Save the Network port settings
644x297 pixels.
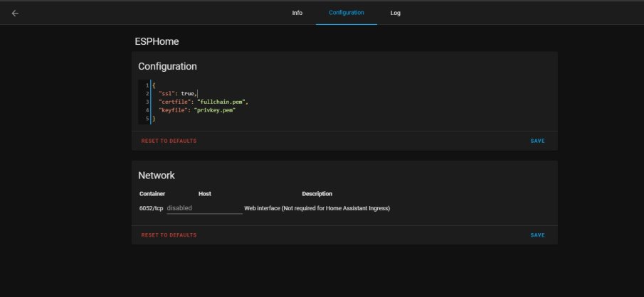537,234
